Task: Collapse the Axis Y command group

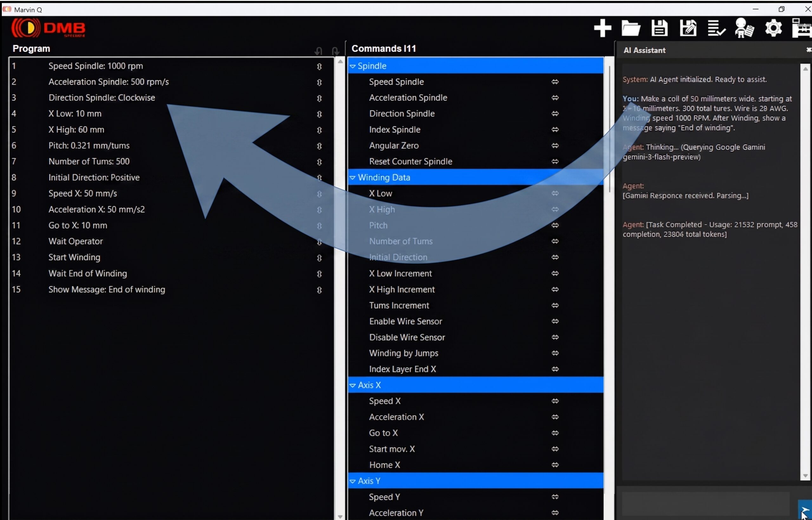Action: [352, 481]
